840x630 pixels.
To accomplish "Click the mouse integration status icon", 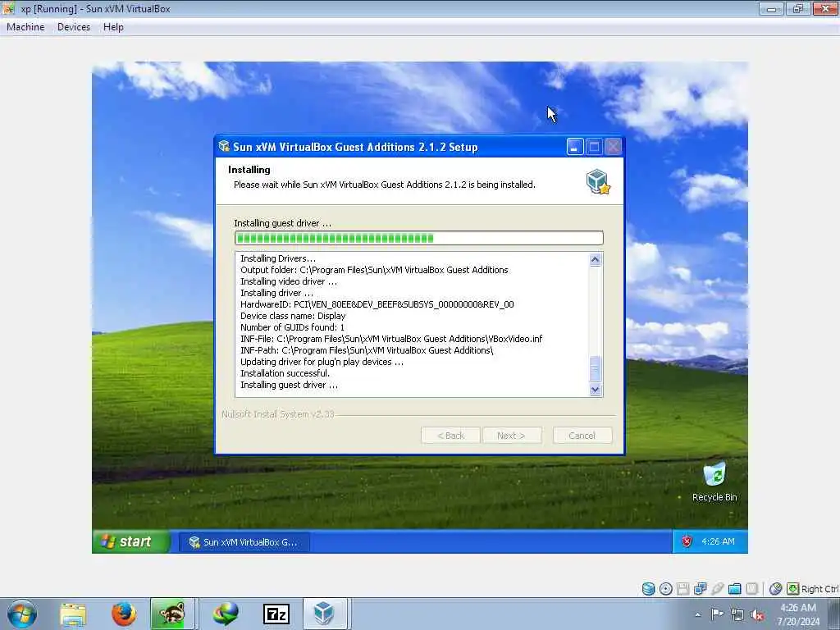I will (775, 589).
